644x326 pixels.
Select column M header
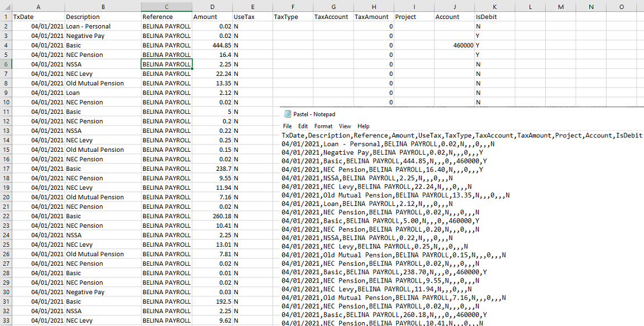(x=561, y=7)
